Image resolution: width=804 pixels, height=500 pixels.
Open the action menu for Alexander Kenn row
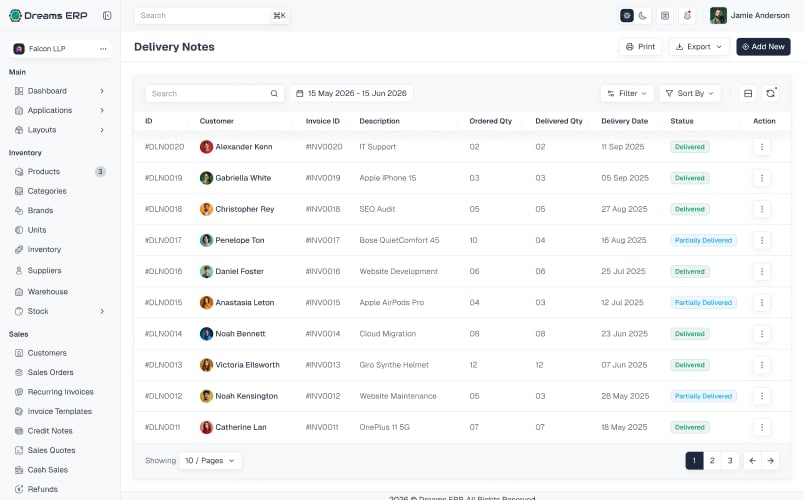click(762, 147)
